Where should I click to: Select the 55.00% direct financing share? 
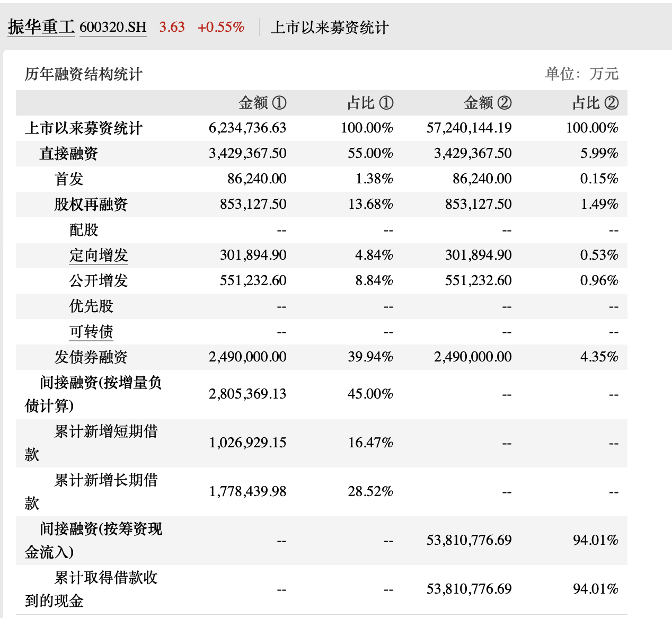tap(370, 153)
